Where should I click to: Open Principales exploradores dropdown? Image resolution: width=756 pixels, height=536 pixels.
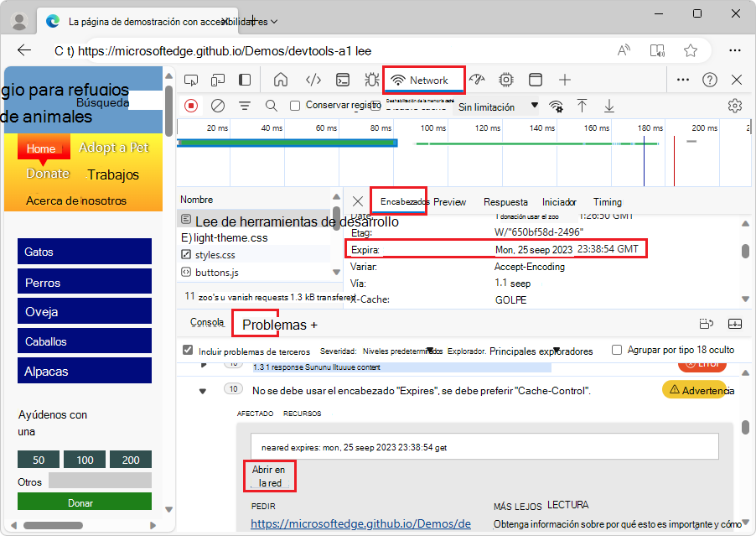click(x=541, y=351)
